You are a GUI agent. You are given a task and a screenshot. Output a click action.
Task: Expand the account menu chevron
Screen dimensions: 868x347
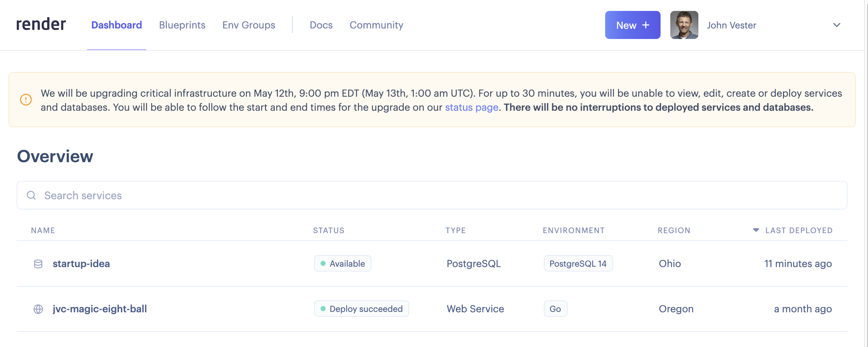(836, 25)
